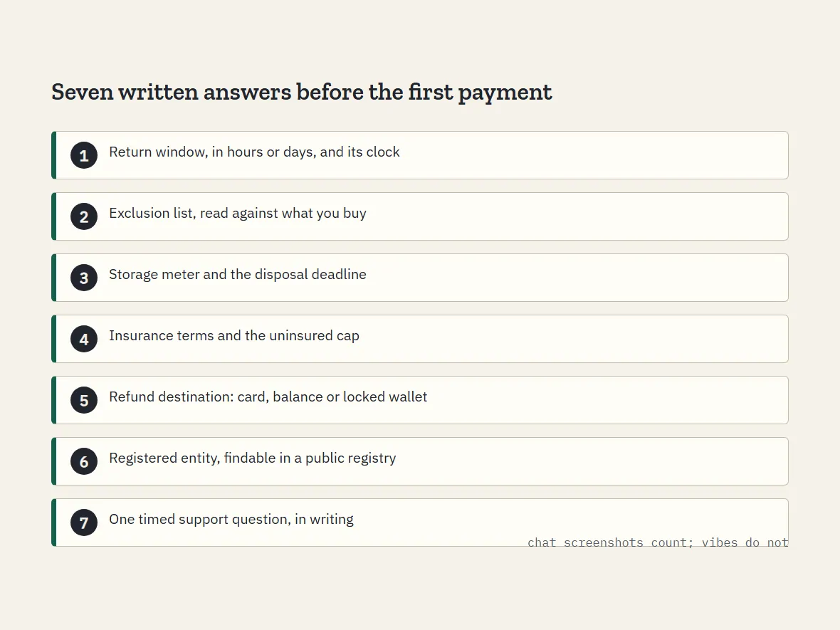This screenshot has height=630, width=840.
Task: Click green accent bar of support question card
Action: 53,523
